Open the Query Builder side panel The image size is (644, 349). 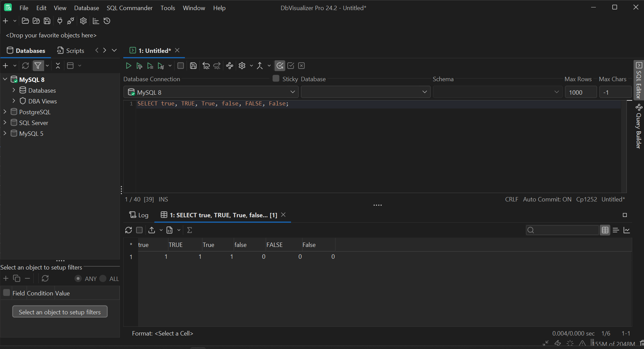click(x=639, y=126)
